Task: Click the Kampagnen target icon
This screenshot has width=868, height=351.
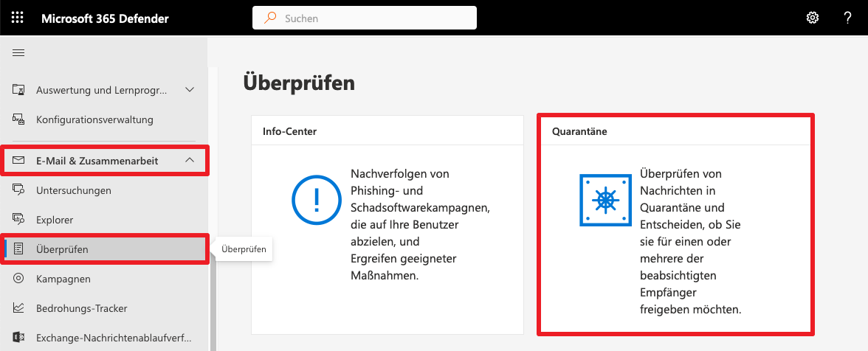Action: 18,279
